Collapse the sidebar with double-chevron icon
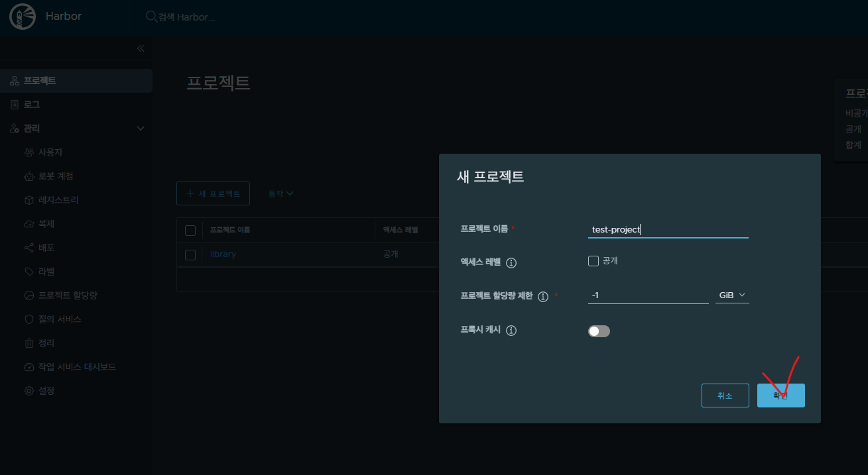Screen dimensions: 868x475 tap(141, 48)
